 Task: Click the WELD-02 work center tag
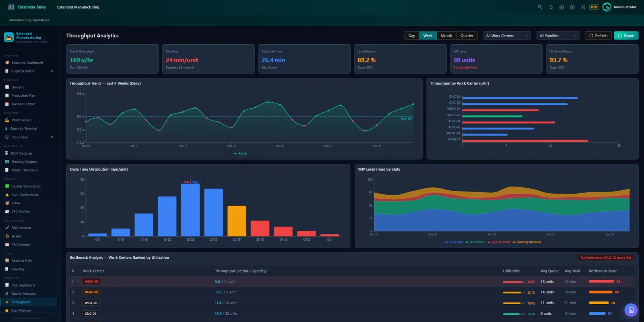pyautogui.click(x=91, y=282)
